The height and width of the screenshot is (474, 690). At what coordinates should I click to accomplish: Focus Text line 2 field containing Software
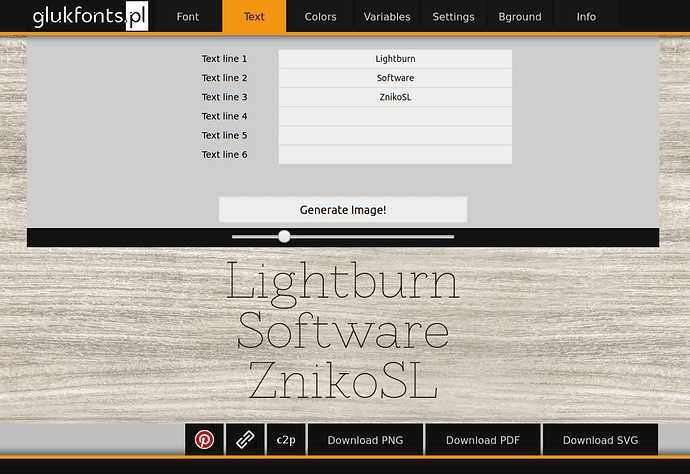pyautogui.click(x=395, y=78)
